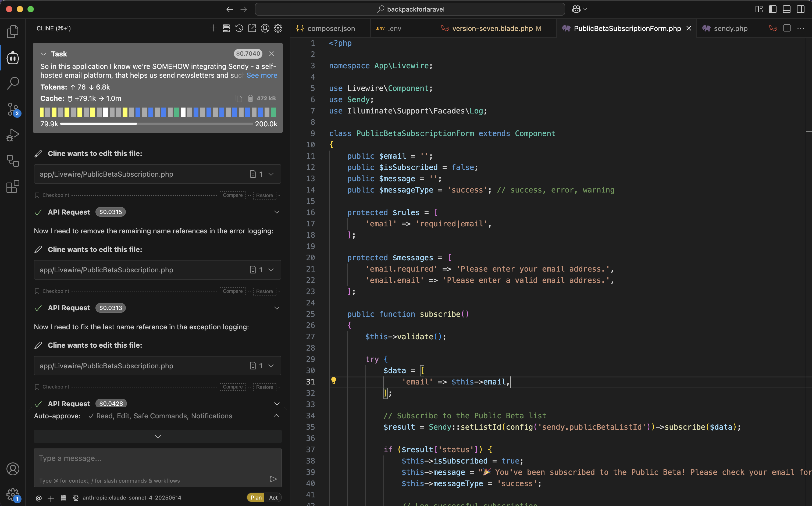Viewport: 812px width, 506px height.
Task: Click Restore on the first checkpoint
Action: 264,195
